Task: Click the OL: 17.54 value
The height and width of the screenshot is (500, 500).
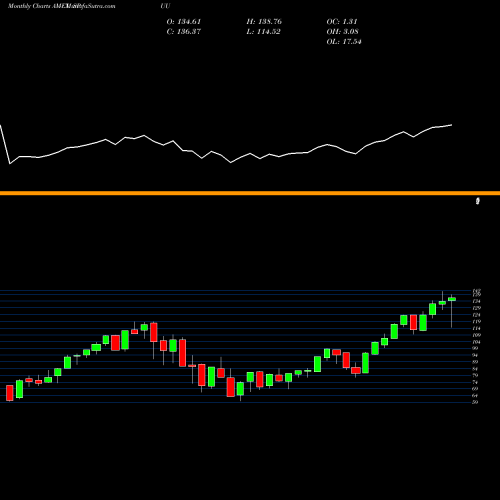Action: 344,42
